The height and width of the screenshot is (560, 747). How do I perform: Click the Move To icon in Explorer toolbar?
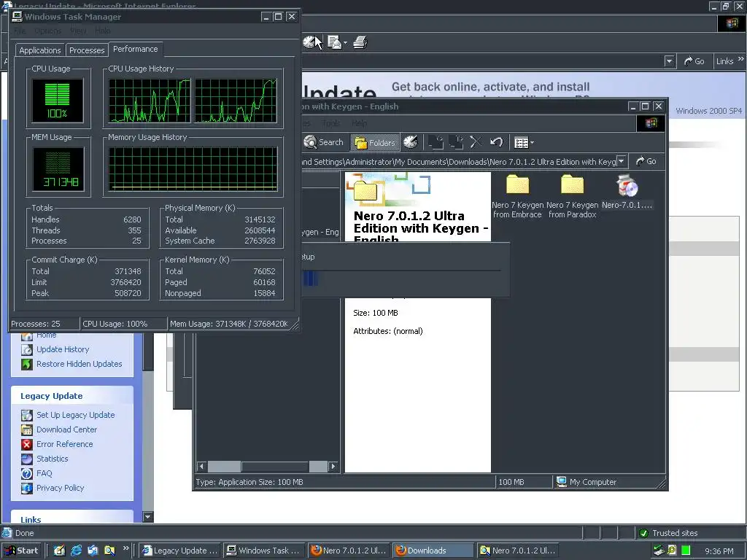click(436, 142)
